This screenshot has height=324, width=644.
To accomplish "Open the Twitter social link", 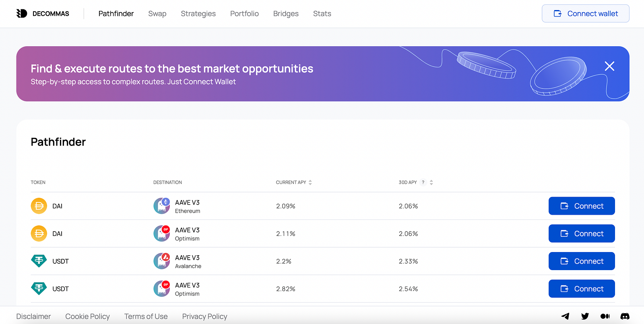I will [x=585, y=316].
